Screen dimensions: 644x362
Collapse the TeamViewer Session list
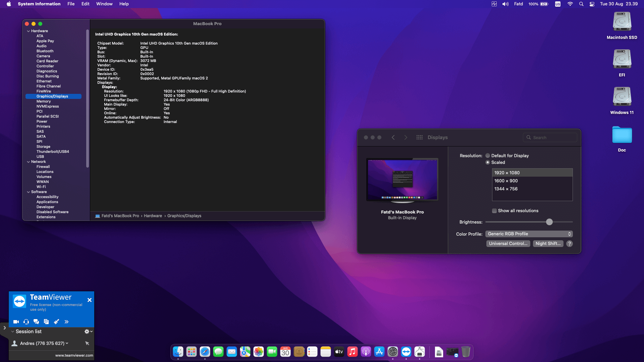(13, 331)
